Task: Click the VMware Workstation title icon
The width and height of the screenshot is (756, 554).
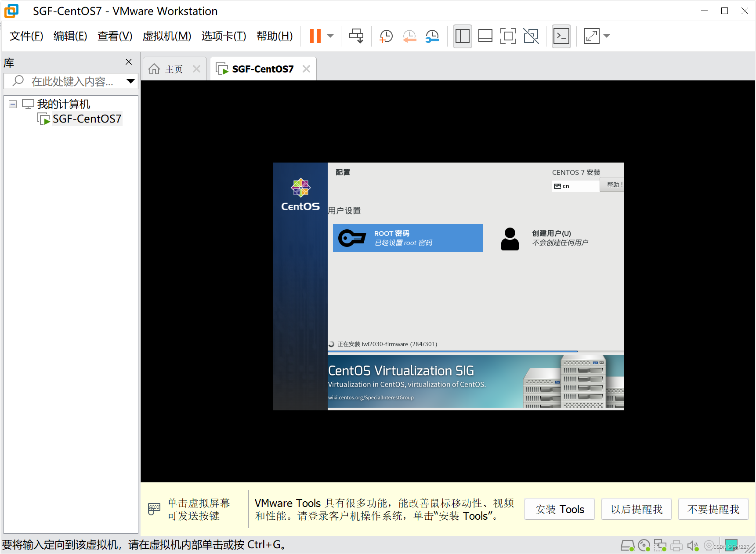Action: coord(11,11)
